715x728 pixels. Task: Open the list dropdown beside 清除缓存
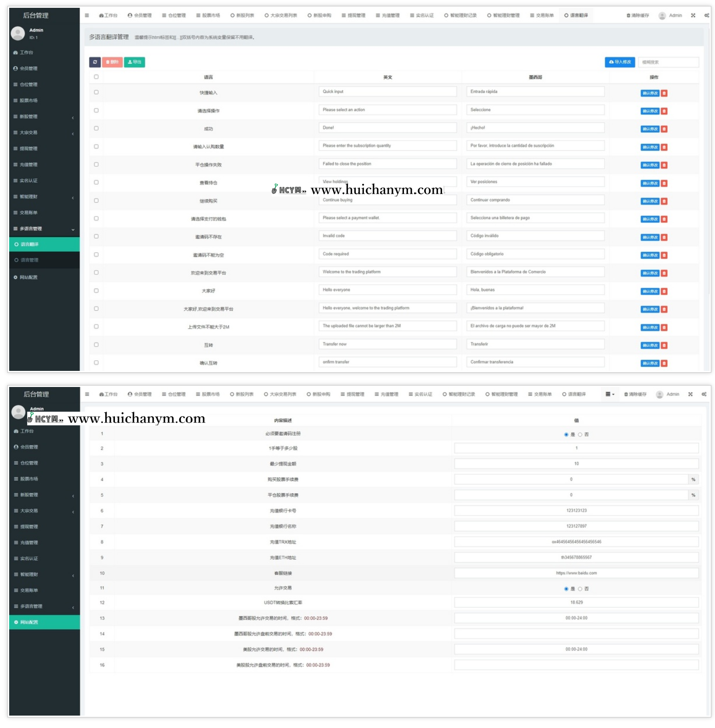tap(609, 394)
